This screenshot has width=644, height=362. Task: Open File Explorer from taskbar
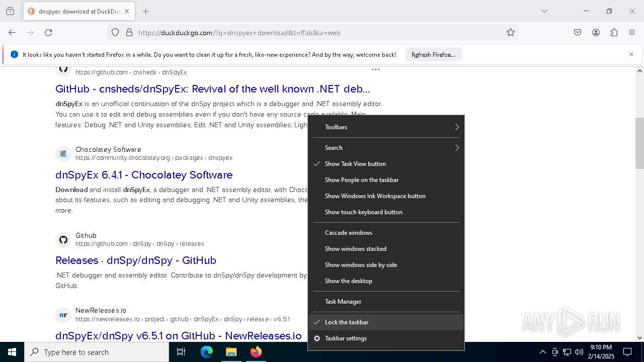tap(231, 352)
